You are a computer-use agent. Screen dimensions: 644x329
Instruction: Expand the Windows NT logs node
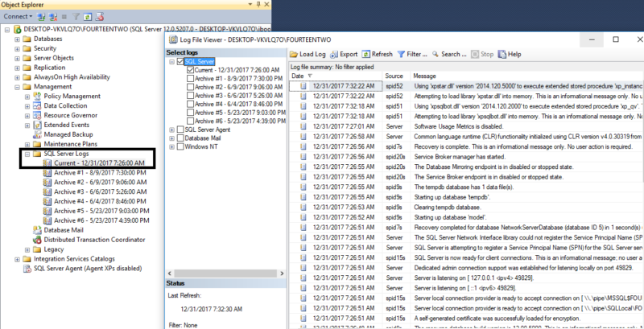coord(171,146)
